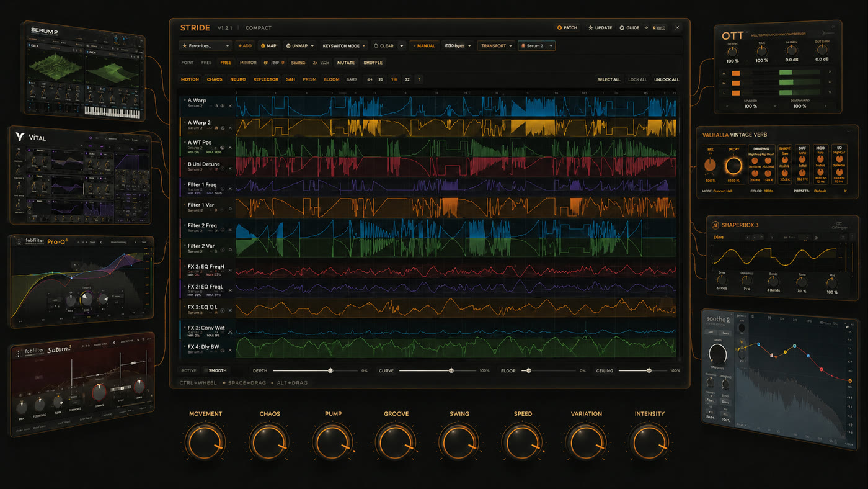Click the PUMP macro knob
868x489 pixels.
pyautogui.click(x=332, y=442)
